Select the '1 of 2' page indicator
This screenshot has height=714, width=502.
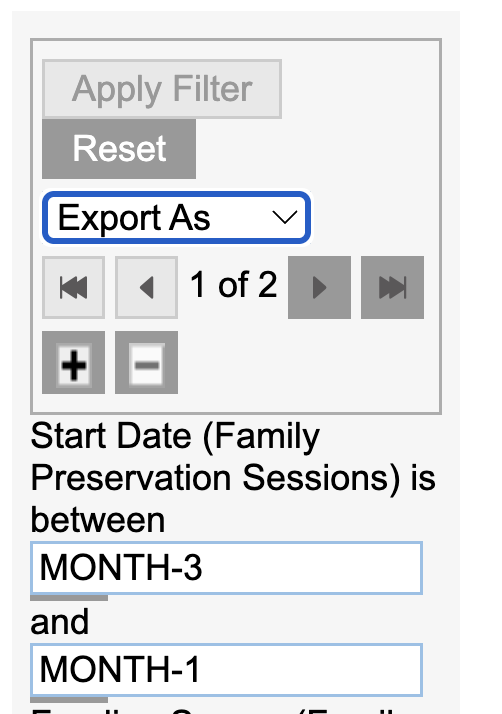pyautogui.click(x=233, y=285)
